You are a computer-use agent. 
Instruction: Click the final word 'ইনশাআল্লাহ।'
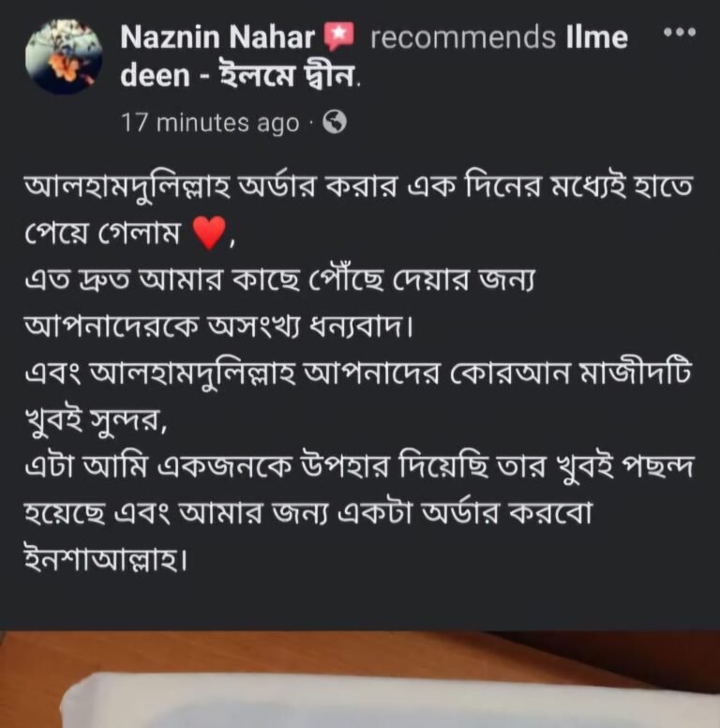tap(106, 559)
